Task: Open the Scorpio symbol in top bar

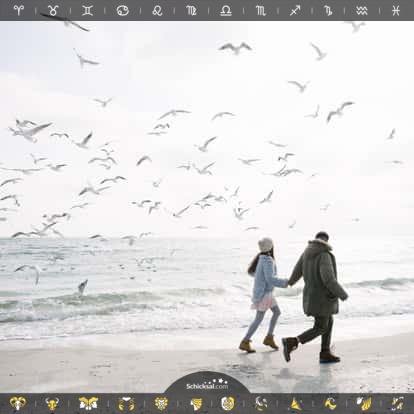Action: click(261, 10)
